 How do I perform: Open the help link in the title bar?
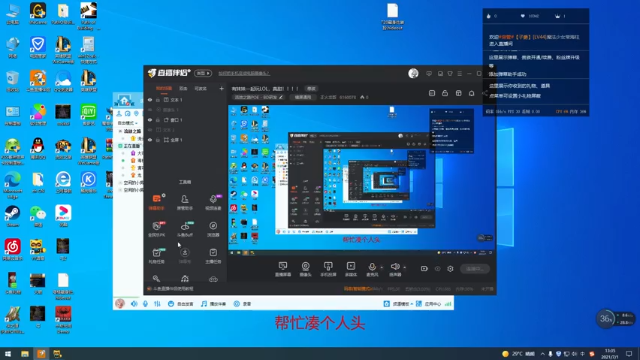(244, 73)
